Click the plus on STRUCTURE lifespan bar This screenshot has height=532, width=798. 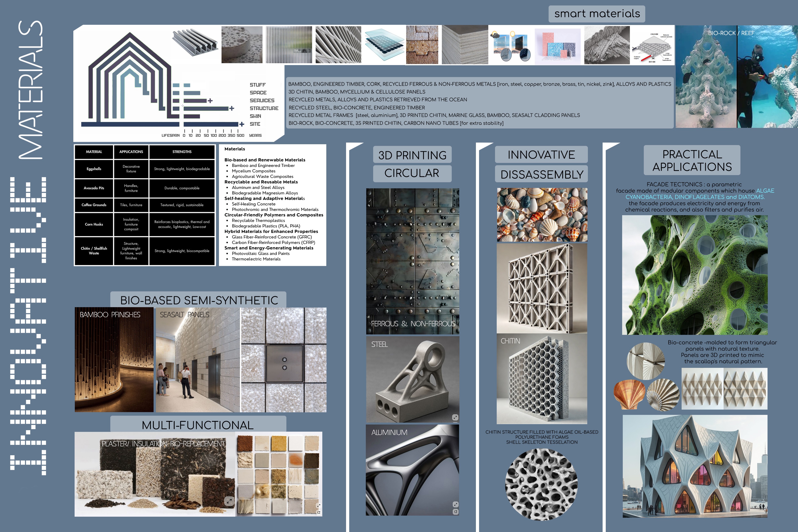232,109
